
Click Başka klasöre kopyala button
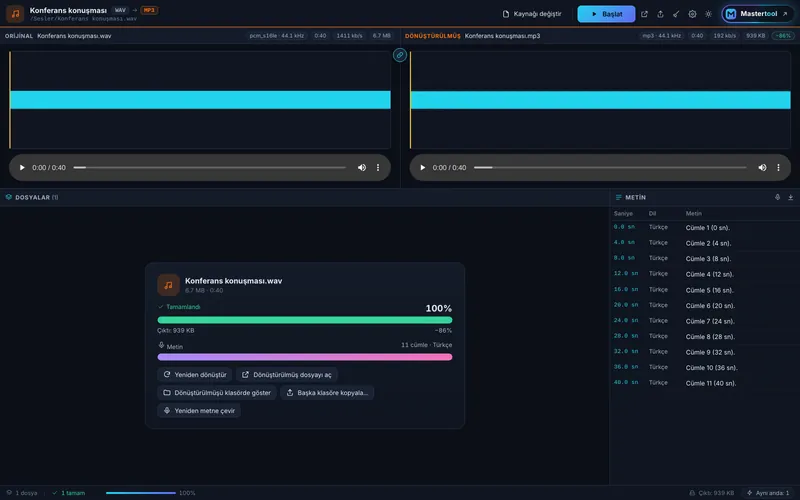click(327, 392)
